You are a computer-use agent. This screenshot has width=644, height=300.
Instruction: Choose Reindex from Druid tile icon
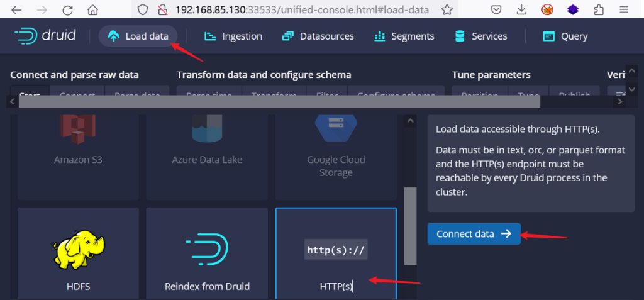(207, 250)
